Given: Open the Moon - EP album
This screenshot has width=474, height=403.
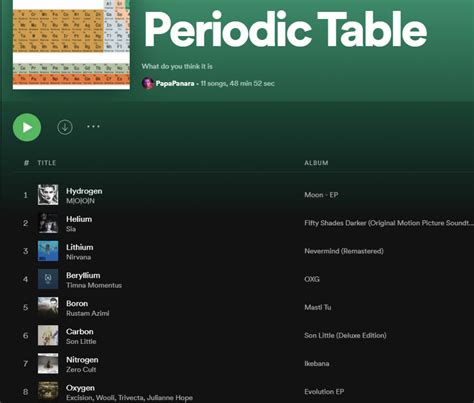Looking at the screenshot, I should (321, 195).
